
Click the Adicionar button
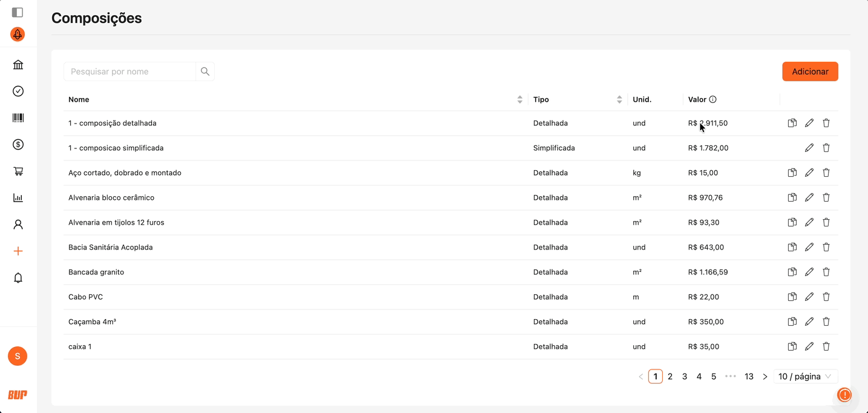pos(810,71)
